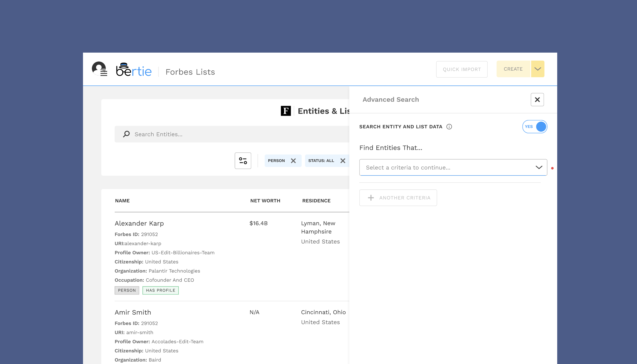
Task: Click the Create button
Action: [x=513, y=69]
